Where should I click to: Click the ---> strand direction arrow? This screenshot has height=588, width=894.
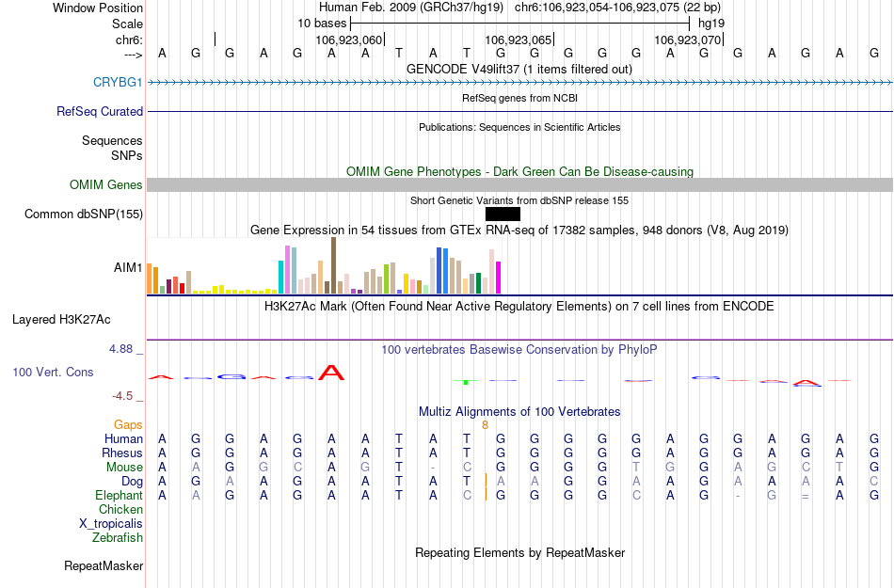[x=133, y=55]
